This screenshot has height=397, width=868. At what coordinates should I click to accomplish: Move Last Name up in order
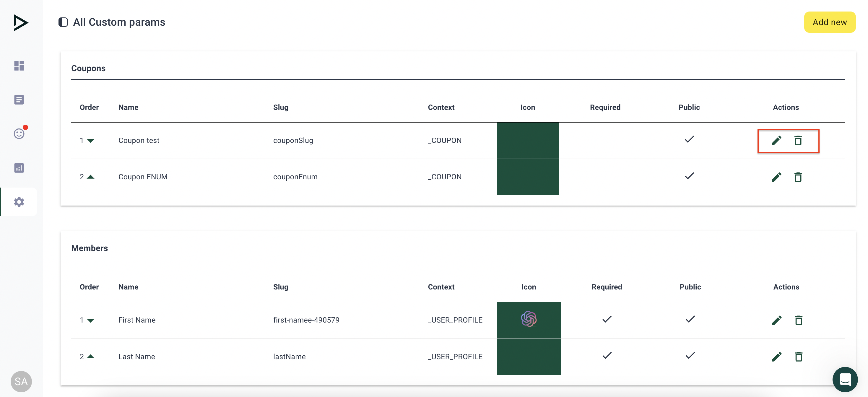coord(90,356)
